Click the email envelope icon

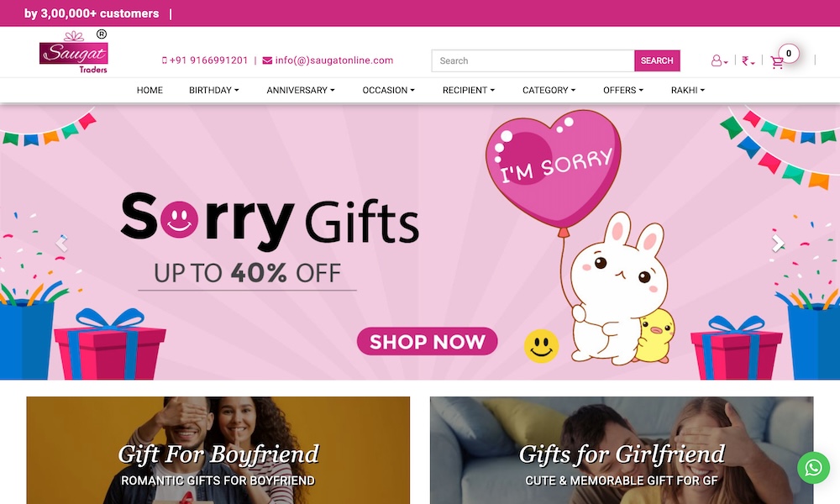[x=267, y=60]
